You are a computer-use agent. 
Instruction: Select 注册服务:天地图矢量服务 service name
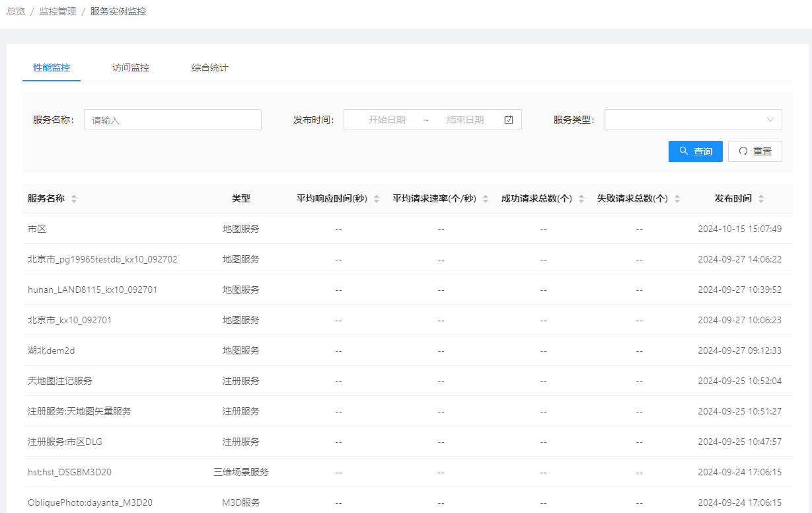[x=80, y=411]
